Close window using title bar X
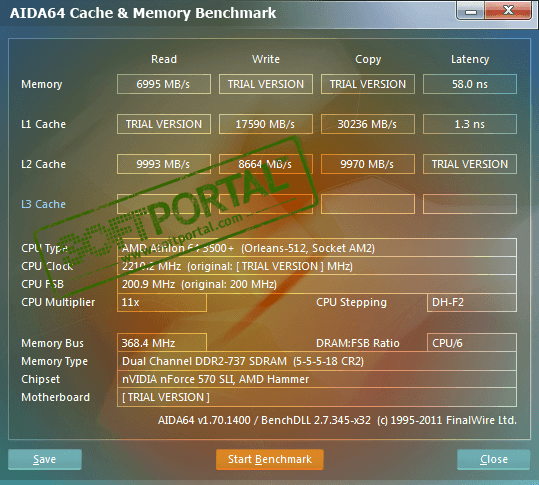539x485 pixels. pos(508,11)
